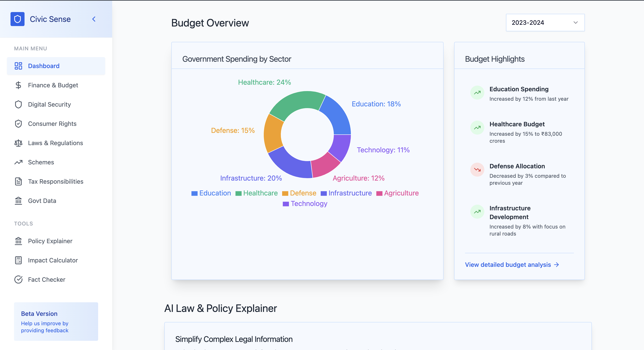
Task: Click the Tax Responsibilities document icon
Action: click(18, 181)
